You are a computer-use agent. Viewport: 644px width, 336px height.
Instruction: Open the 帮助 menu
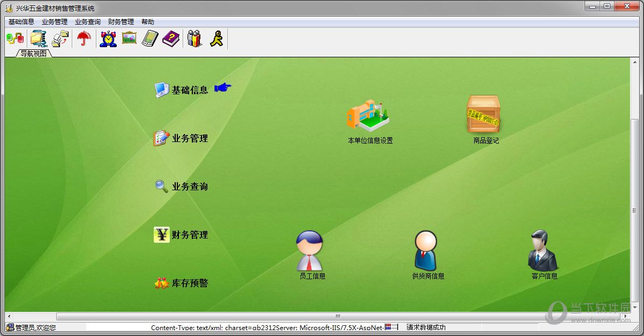point(148,22)
